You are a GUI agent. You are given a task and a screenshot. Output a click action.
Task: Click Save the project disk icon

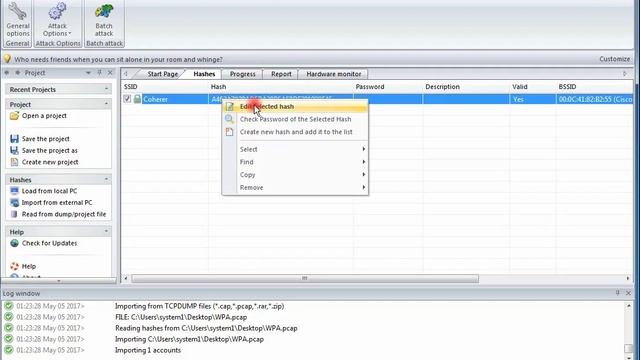coord(14,139)
